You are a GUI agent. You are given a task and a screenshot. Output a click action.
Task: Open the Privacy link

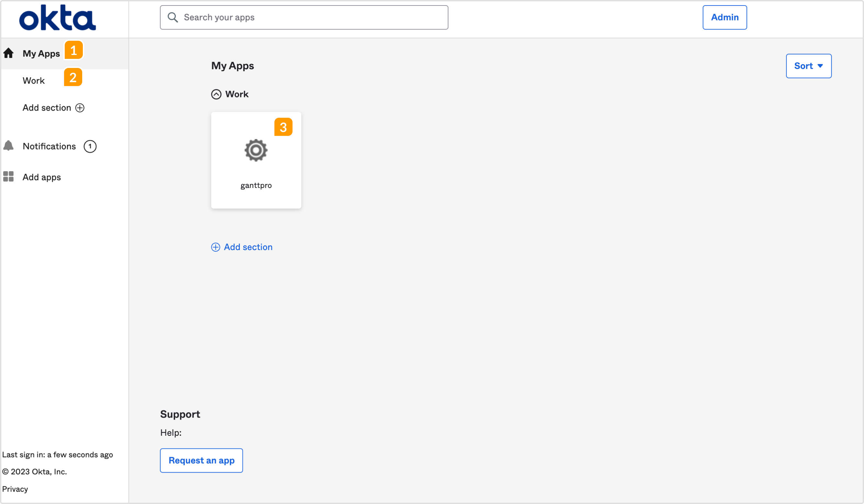pos(15,488)
